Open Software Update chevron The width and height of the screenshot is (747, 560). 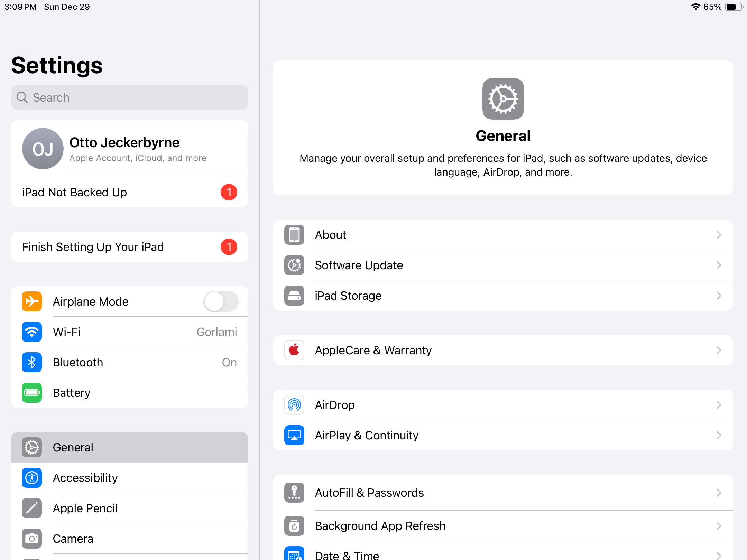pyautogui.click(x=719, y=265)
